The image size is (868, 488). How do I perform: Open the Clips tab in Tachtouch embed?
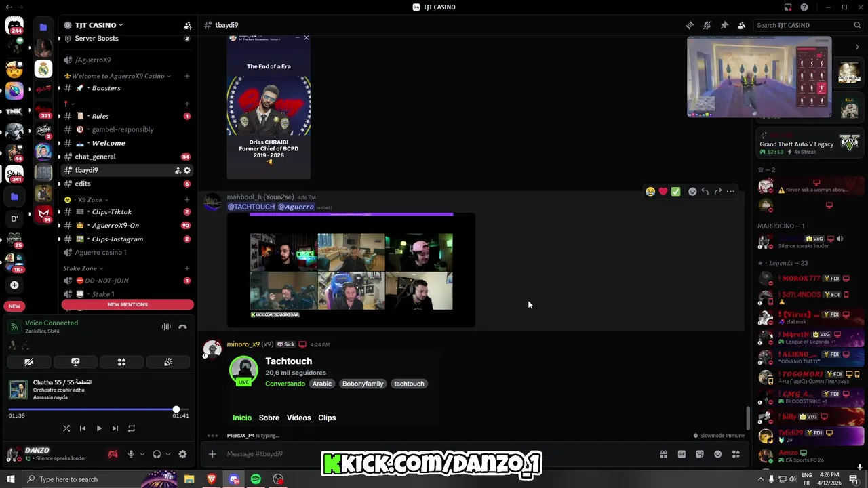coord(327,418)
